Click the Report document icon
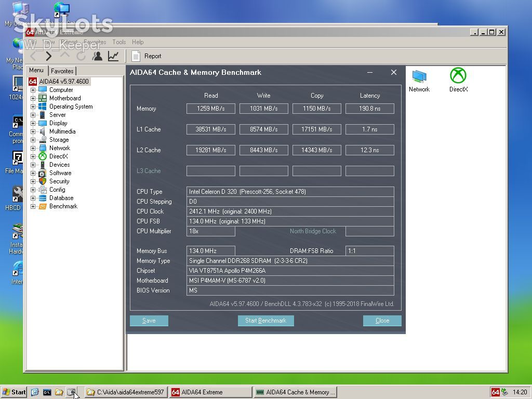The height and width of the screenshot is (399, 532). click(x=136, y=56)
